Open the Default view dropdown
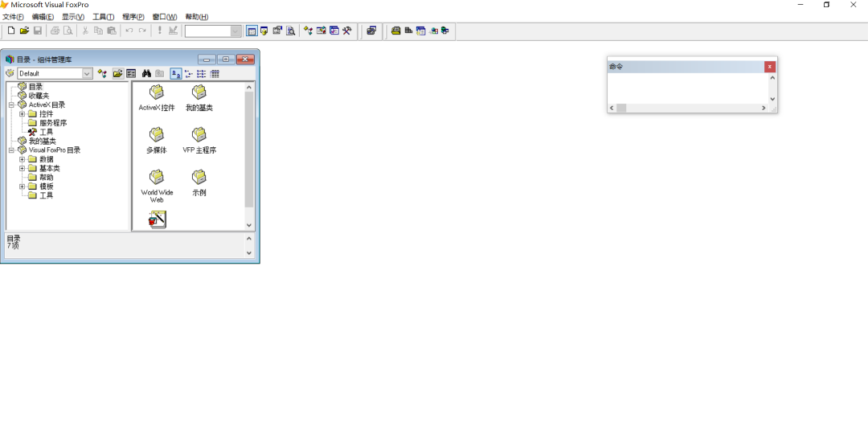Image resolution: width=868 pixels, height=447 pixels. pyautogui.click(x=87, y=73)
